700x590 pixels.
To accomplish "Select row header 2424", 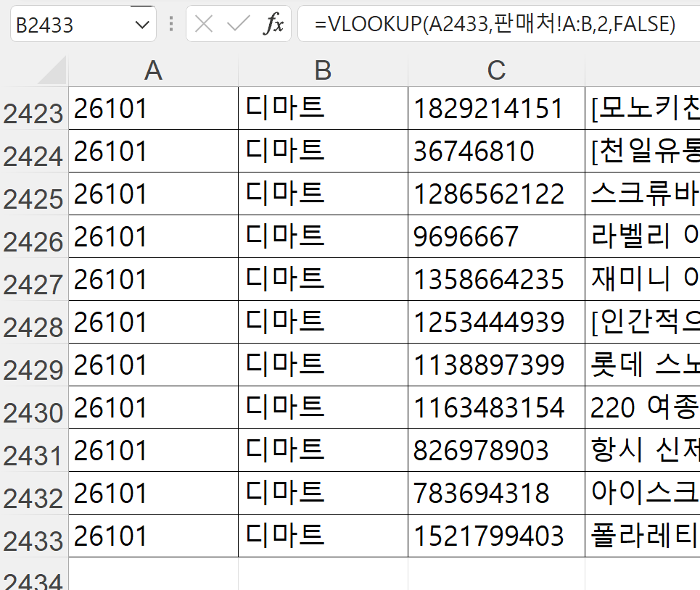I will pos(34,151).
